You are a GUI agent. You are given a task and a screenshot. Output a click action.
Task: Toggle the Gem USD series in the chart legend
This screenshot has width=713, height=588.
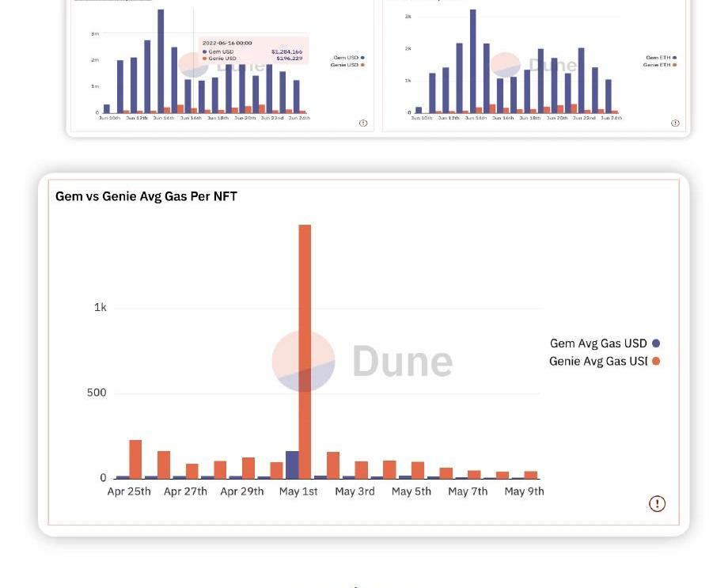349,58
